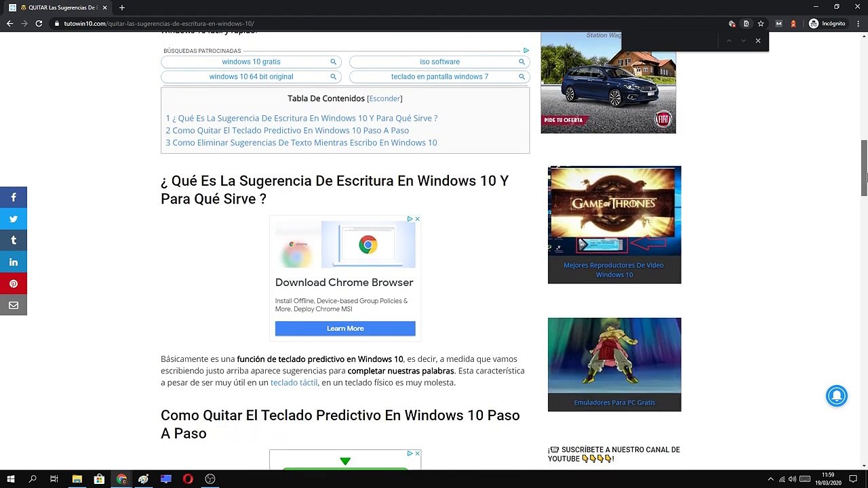Open the touch keyboard tray icon
This screenshot has height=488, width=868.
pos(805,479)
